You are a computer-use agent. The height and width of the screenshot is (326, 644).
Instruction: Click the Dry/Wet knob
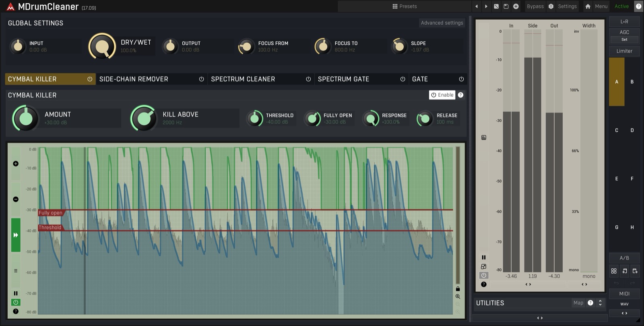[x=102, y=46]
